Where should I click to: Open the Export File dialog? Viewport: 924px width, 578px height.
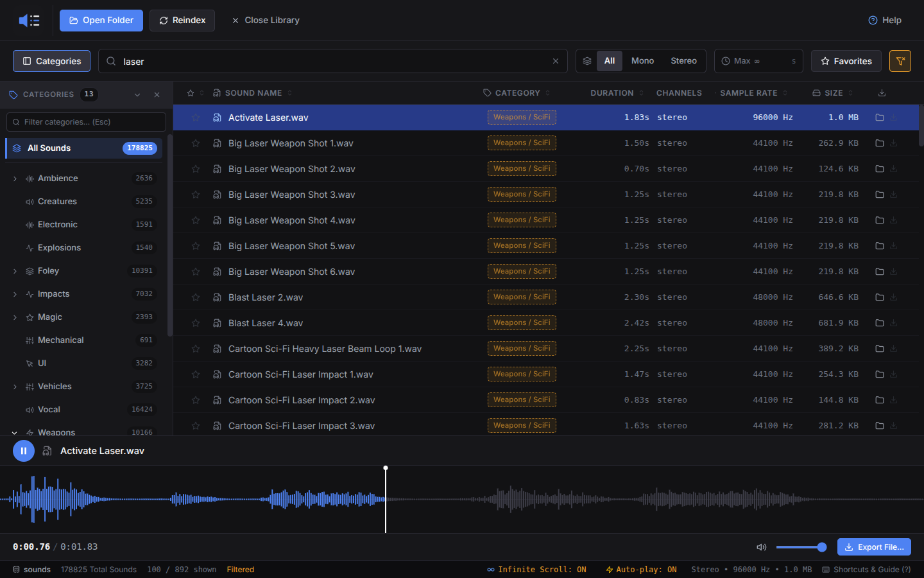click(x=874, y=547)
